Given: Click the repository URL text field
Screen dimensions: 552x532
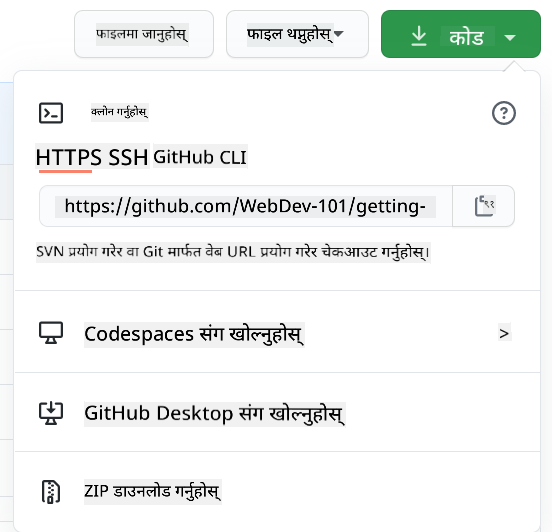Looking at the screenshot, I should 246,206.
